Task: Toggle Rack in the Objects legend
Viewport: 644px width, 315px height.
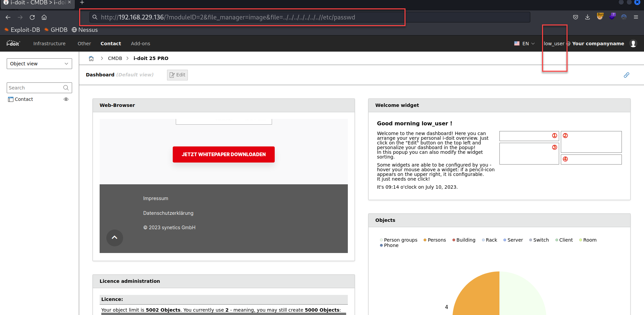Action: pos(490,240)
